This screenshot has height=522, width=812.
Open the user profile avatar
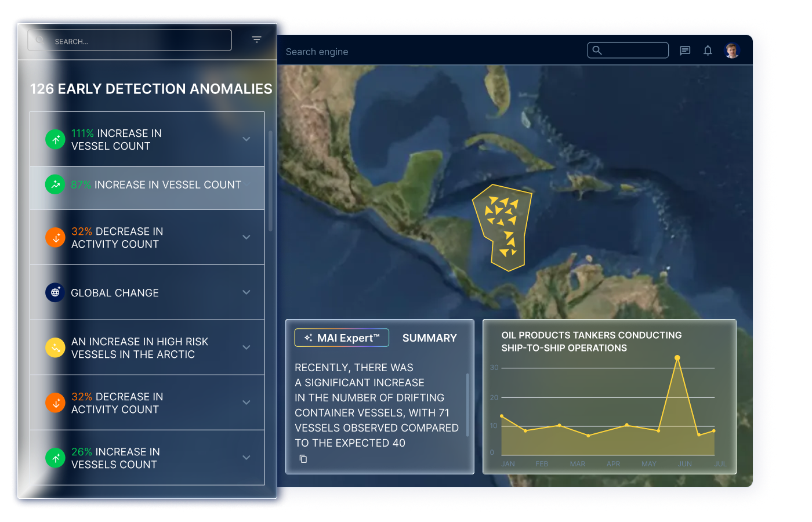click(732, 50)
